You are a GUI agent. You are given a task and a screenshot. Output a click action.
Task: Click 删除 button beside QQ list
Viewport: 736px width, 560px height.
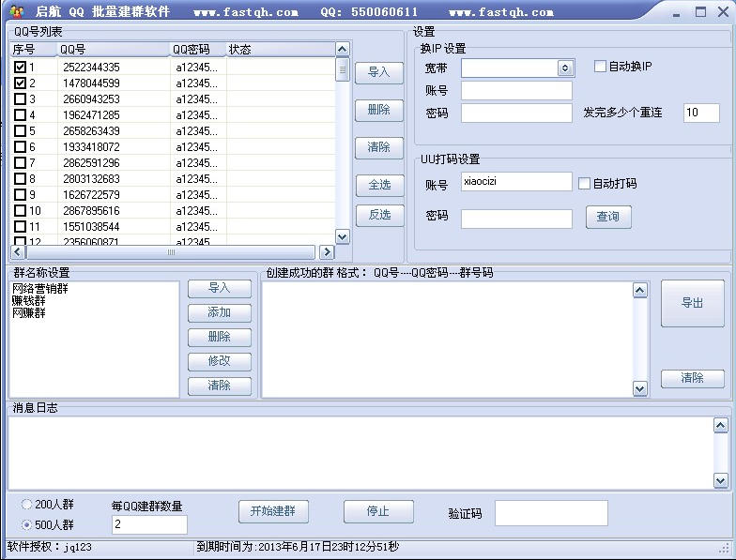(x=379, y=110)
